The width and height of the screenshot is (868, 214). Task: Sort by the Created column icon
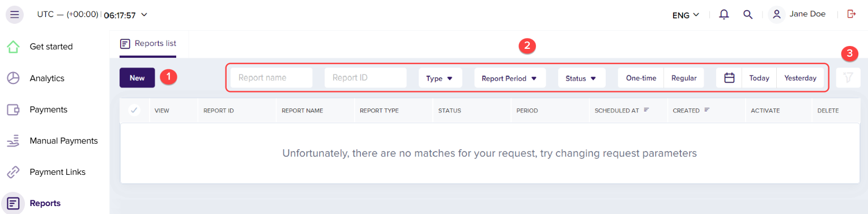pyautogui.click(x=707, y=110)
